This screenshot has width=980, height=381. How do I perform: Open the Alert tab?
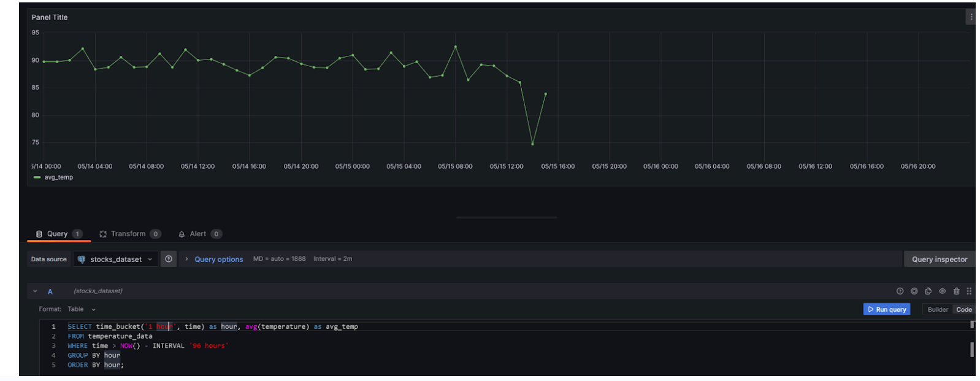[198, 234]
